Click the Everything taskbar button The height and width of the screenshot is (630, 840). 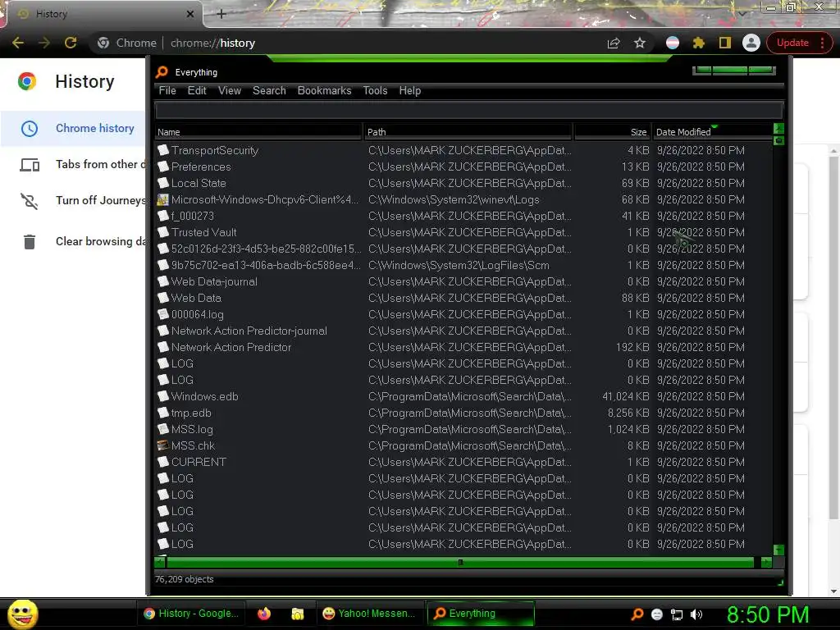(481, 614)
